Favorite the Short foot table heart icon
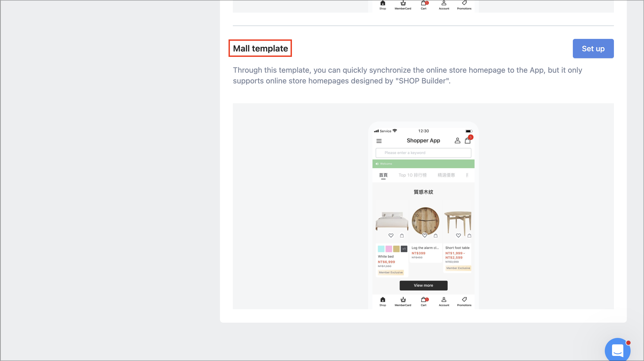This screenshot has width=644, height=361. [x=458, y=235]
